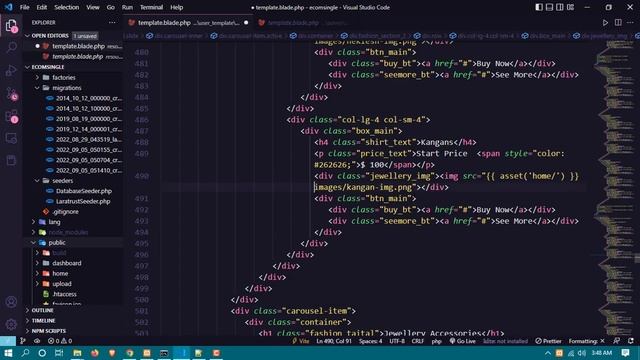Change encoding via UTF-8

(x=397, y=341)
